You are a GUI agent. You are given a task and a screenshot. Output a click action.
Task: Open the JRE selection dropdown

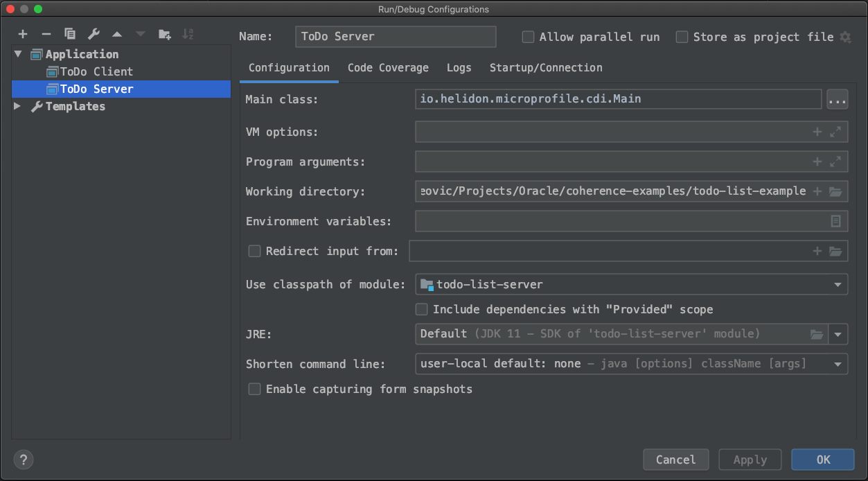[x=838, y=334]
